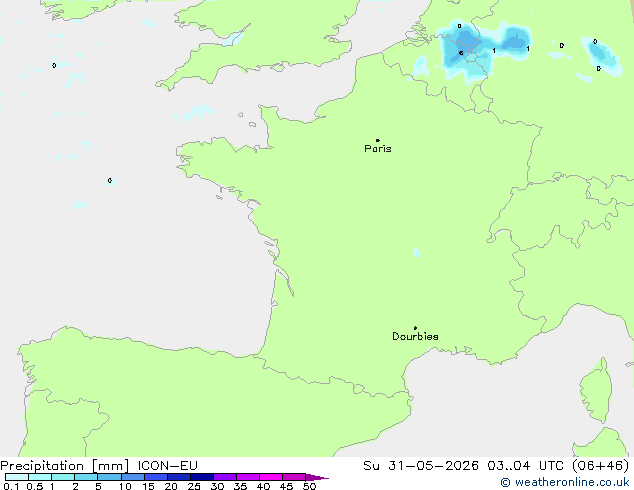The height and width of the screenshot is (490, 634).
Task: Click the purple above-50 legend arrow
Action: (317, 477)
